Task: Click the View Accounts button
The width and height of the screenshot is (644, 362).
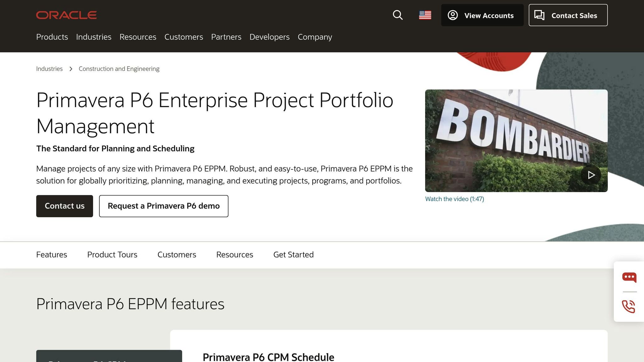Action: [x=482, y=15]
